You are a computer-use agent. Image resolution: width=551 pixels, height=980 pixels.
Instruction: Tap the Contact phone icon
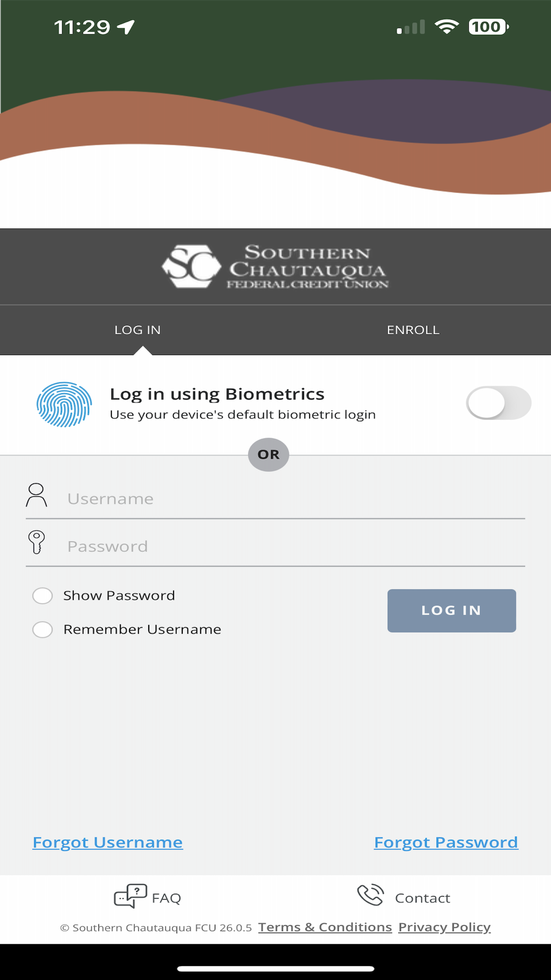click(370, 895)
